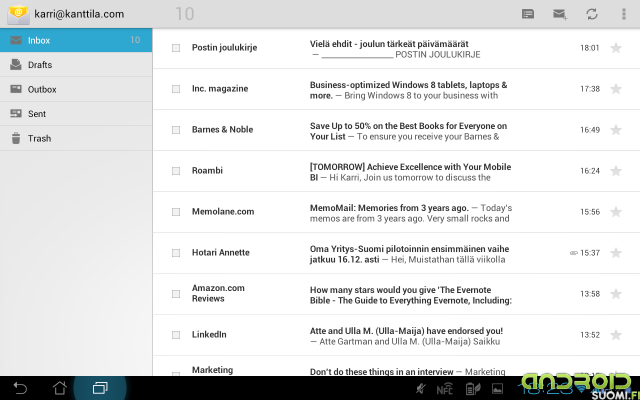
Task: Tap the picture notification icon
Action: click(x=498, y=389)
